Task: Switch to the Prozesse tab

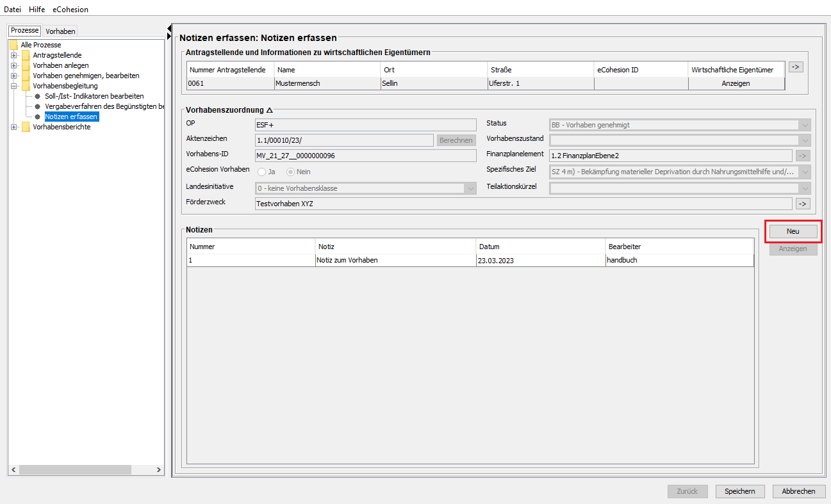Action: [25, 31]
